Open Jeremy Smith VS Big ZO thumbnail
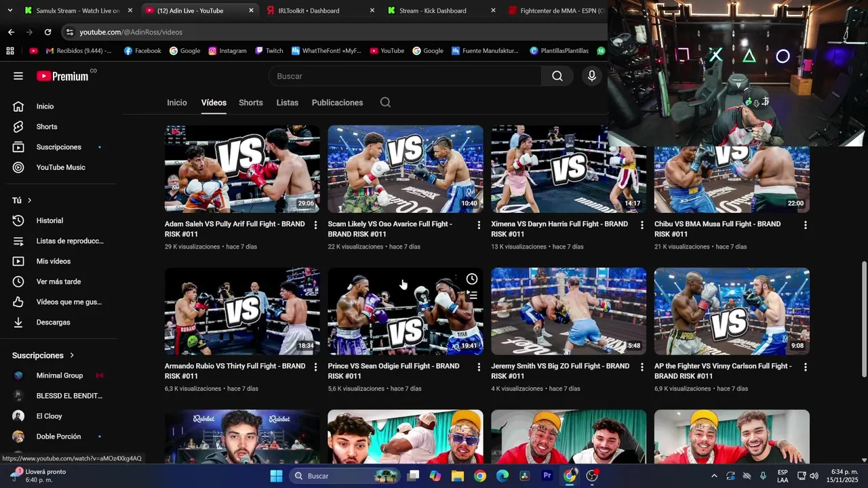The width and height of the screenshot is (868, 488). point(568,311)
